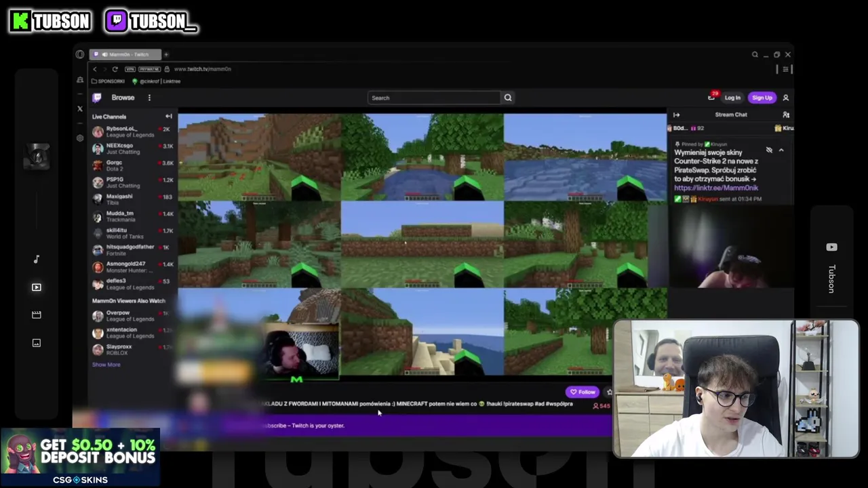The width and height of the screenshot is (868, 488).
Task: Open Maxigashi Tibia channel
Action: point(133,199)
